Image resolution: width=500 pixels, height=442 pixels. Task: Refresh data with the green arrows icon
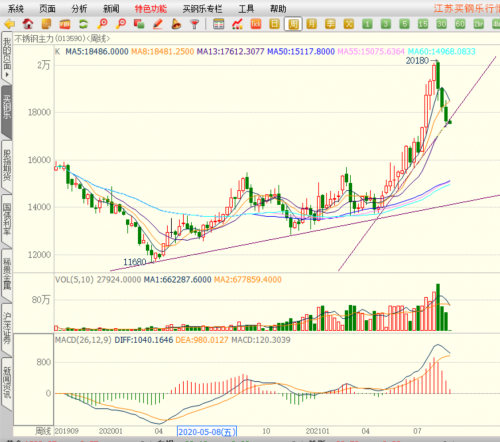tap(83, 24)
